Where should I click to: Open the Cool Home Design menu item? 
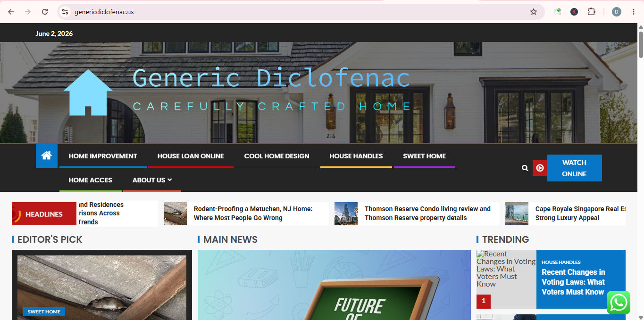point(276,156)
